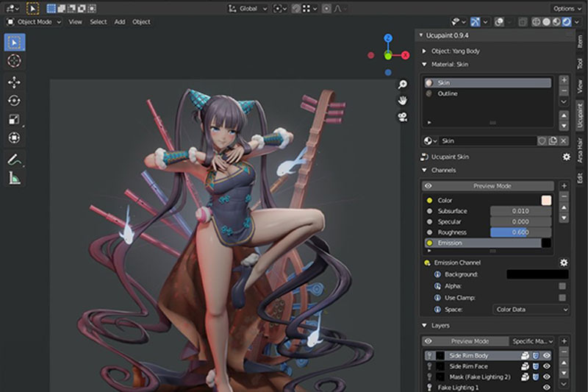
Task: Switch to the Item sidebar tab
Action: (580, 41)
